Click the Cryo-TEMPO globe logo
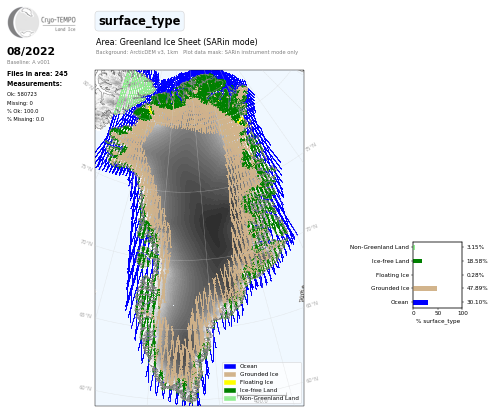The height and width of the screenshot is (410, 492). click(x=23, y=22)
